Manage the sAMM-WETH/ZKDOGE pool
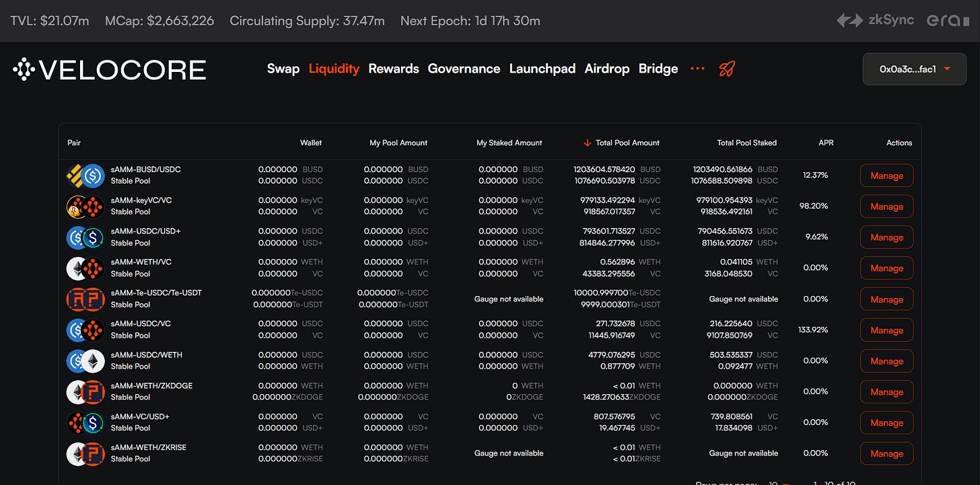The image size is (980, 485). point(886,392)
